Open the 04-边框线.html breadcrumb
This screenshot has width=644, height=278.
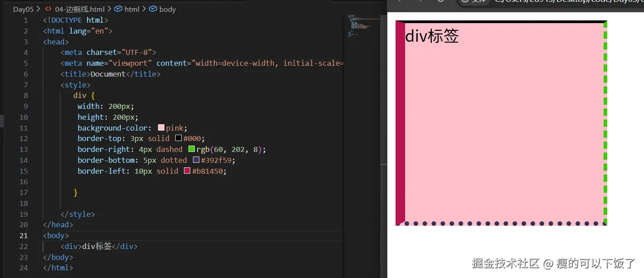coord(79,9)
